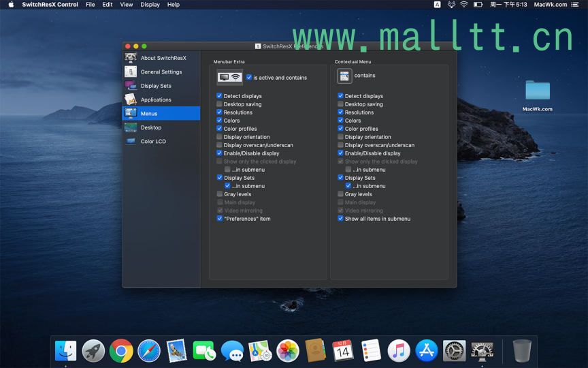Click the Contextual Menu icon

pos(344,76)
